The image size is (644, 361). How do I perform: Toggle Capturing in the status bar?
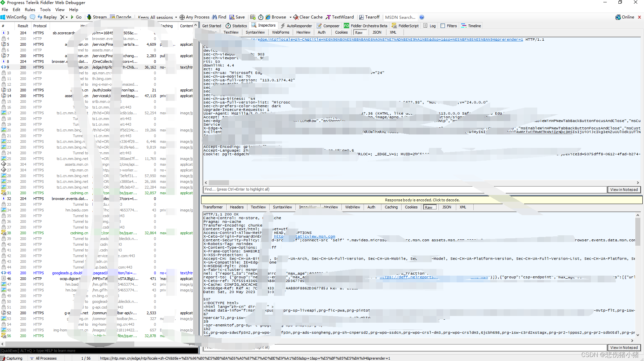pos(12,358)
